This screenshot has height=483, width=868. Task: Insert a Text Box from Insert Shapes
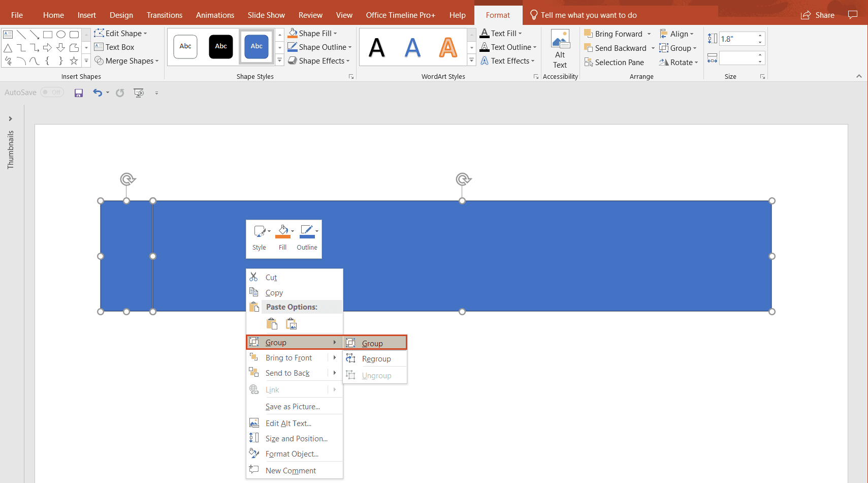pyautogui.click(x=114, y=47)
